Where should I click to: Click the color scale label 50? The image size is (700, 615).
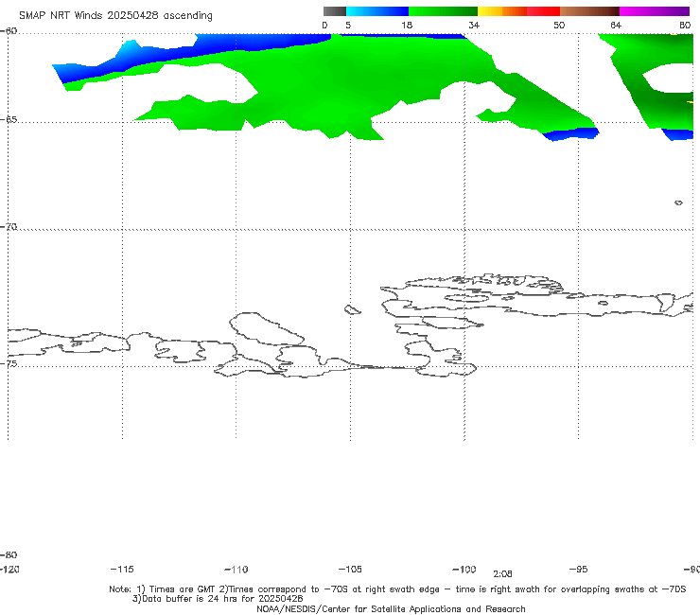[x=559, y=25]
